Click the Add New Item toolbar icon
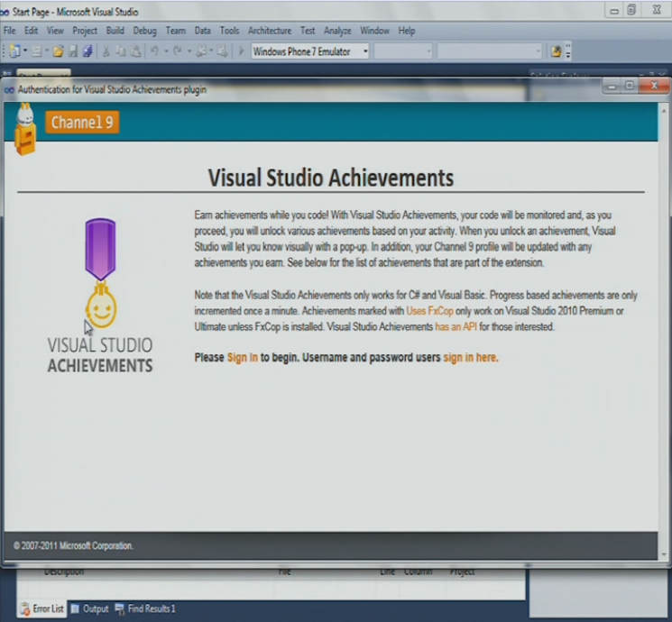Screen dimensions: 672x622 point(37,51)
